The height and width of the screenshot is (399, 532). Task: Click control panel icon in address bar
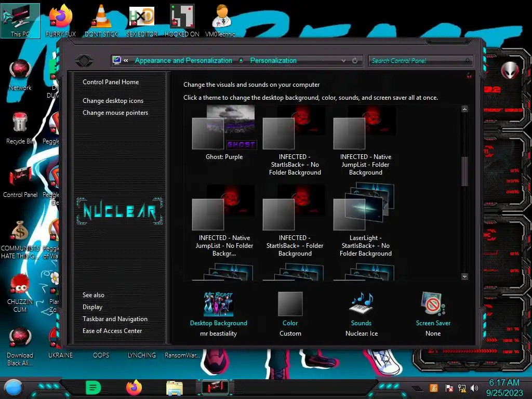117,60
